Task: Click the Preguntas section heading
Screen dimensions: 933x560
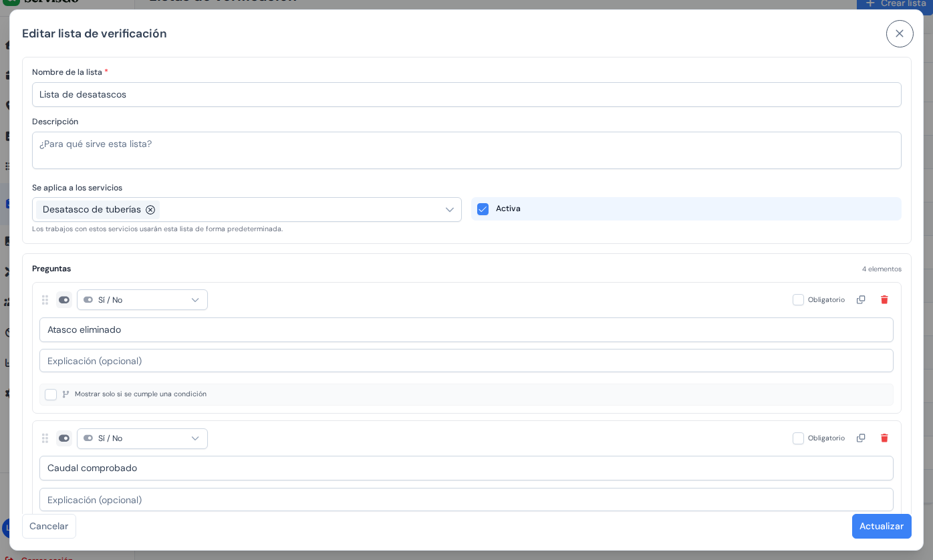Action: [51, 269]
